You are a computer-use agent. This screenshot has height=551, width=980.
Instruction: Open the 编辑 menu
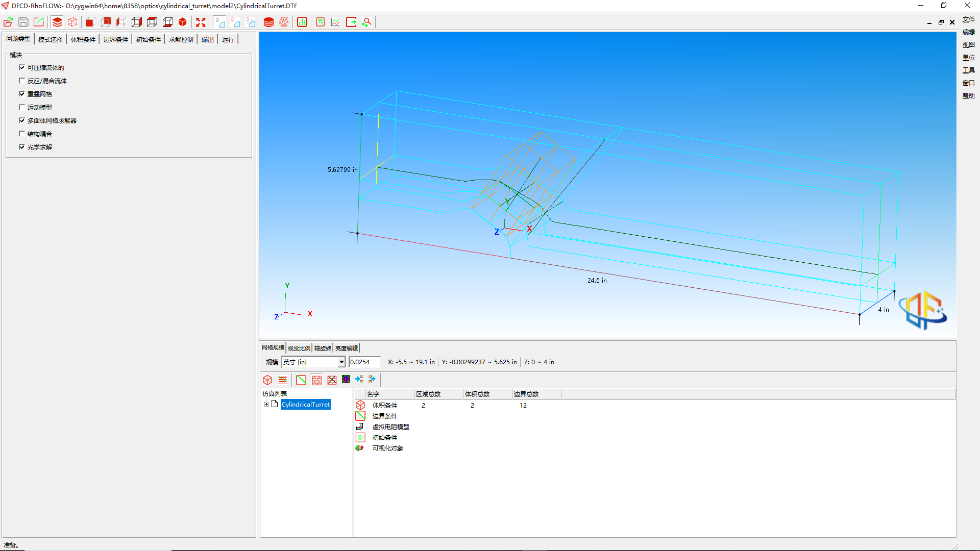[x=968, y=32]
